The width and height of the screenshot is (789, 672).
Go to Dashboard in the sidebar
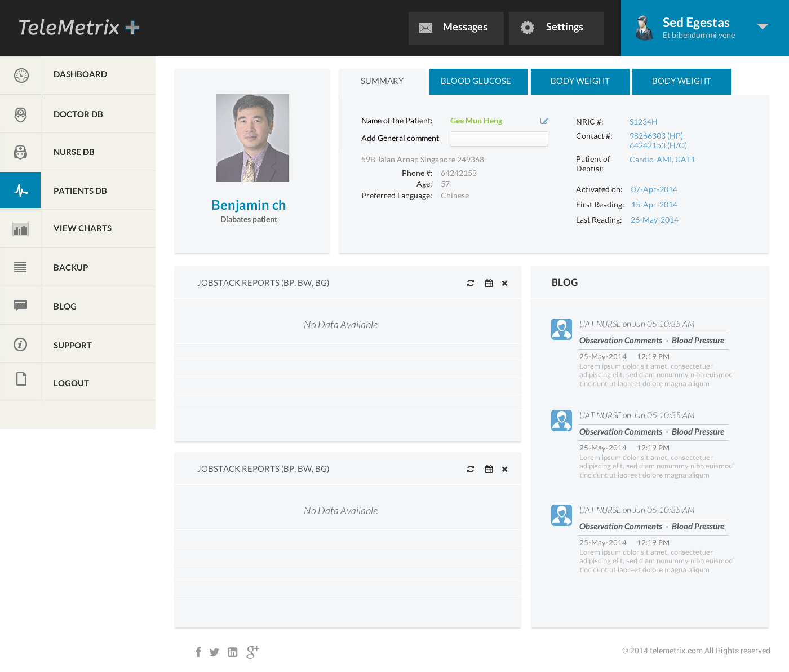point(80,74)
